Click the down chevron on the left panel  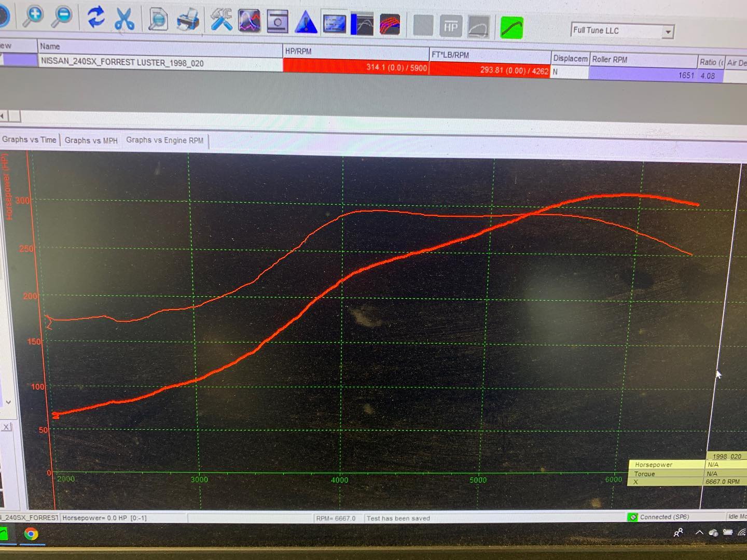point(8,402)
